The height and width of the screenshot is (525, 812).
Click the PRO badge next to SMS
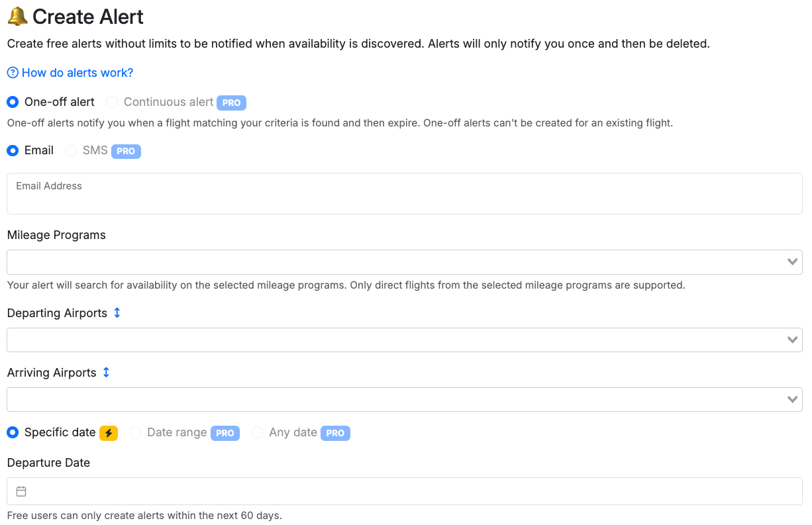pos(126,152)
